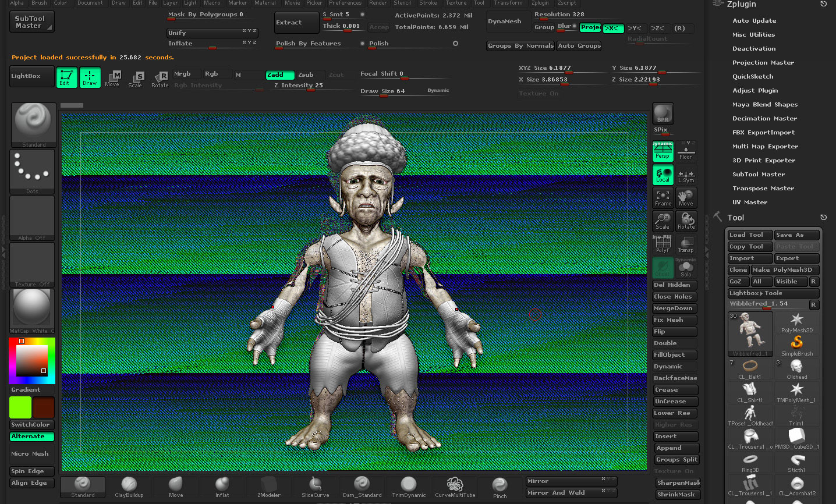Open the MatCap White material picker
The width and height of the screenshot is (836, 504).
pyautogui.click(x=32, y=311)
